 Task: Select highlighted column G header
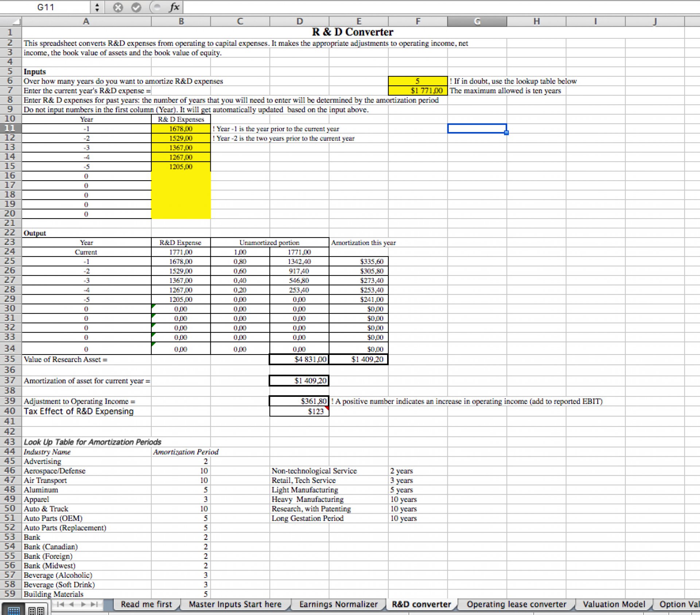click(477, 22)
